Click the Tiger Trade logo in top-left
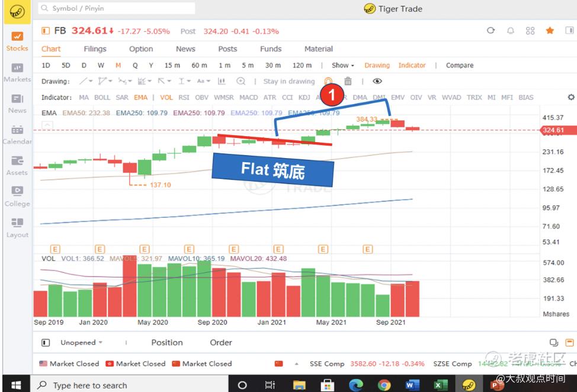The height and width of the screenshot is (392, 577). click(x=17, y=12)
